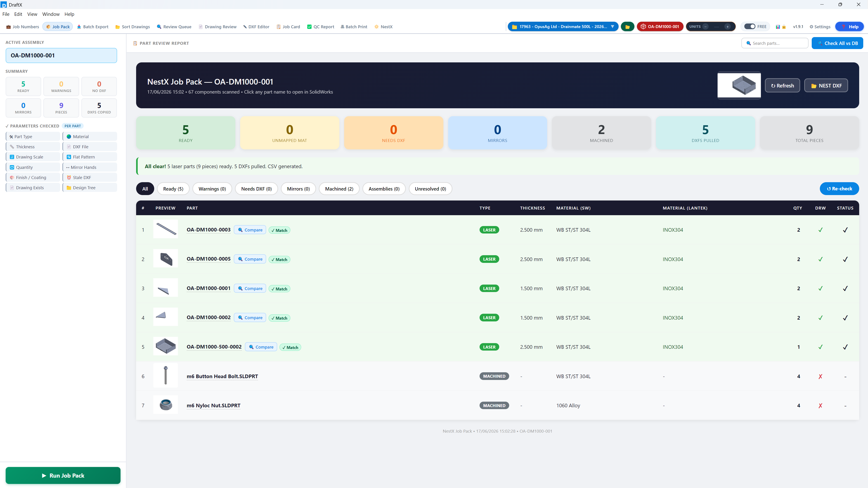868x488 pixels.
Task: Click the green open-folder button
Action: [627, 27]
